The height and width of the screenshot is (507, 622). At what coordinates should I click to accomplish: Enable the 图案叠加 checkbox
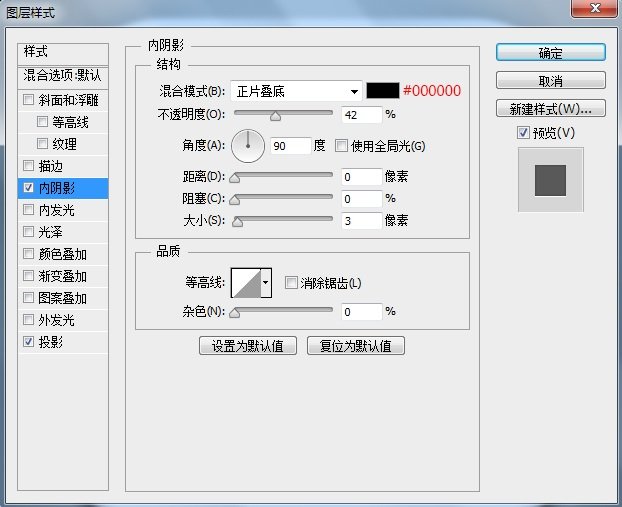[x=29, y=298]
